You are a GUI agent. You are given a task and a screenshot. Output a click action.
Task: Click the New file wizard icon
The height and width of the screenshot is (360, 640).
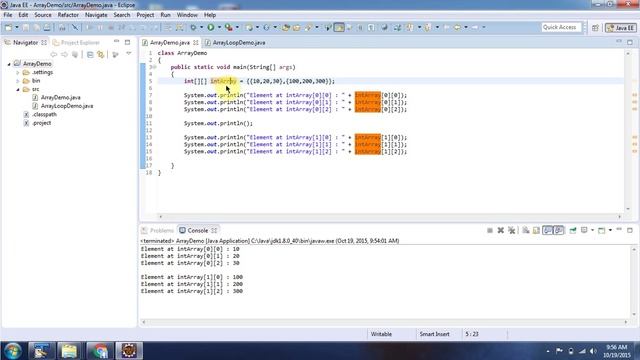click(8, 27)
